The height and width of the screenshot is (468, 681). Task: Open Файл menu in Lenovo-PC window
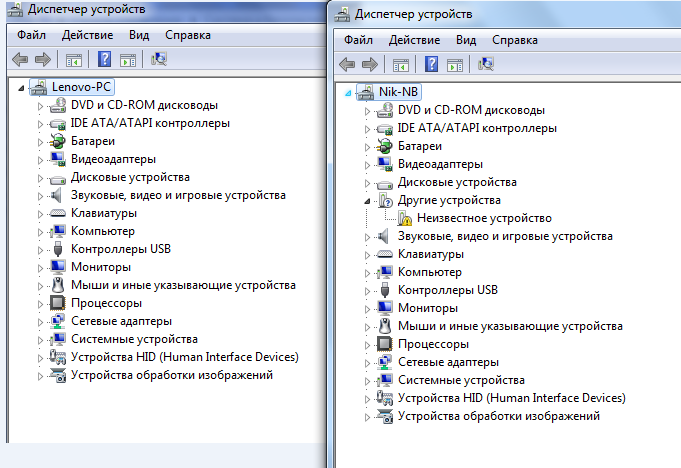31,35
